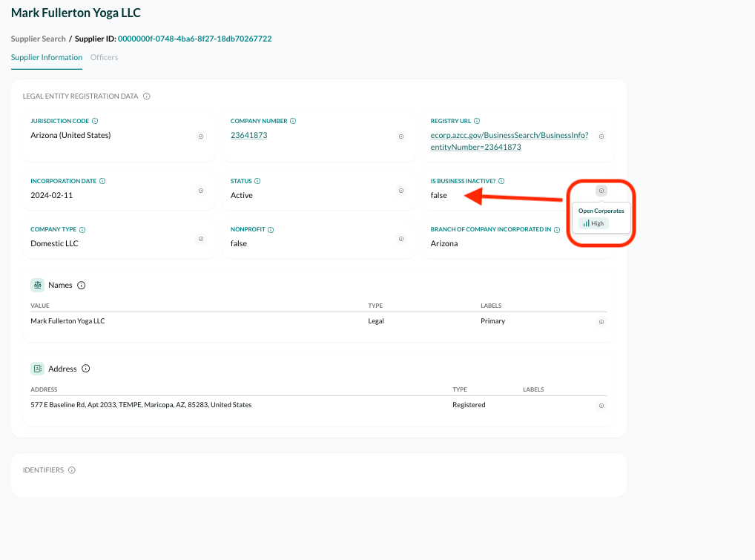Click the Supplier ID value link
Screen dimensions: 755x560
(x=194, y=39)
